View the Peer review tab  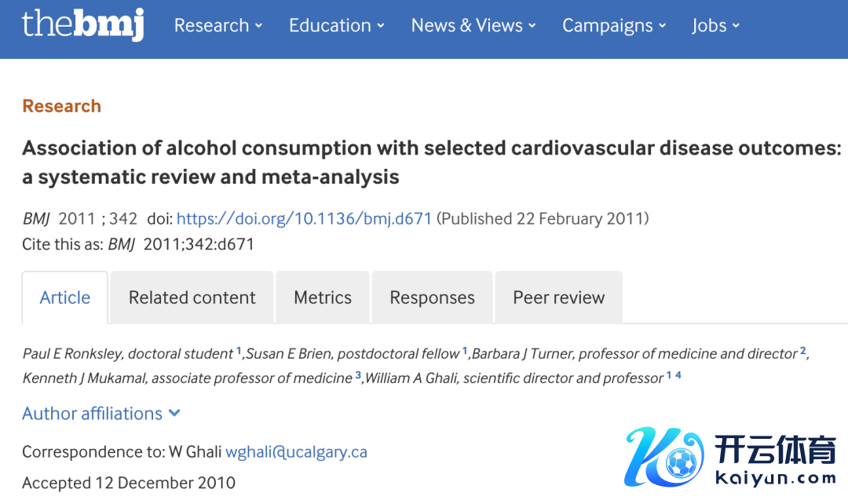click(x=559, y=298)
